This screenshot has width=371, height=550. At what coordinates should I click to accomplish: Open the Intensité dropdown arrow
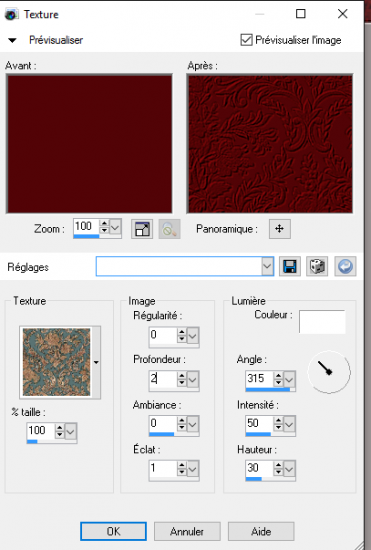point(289,424)
